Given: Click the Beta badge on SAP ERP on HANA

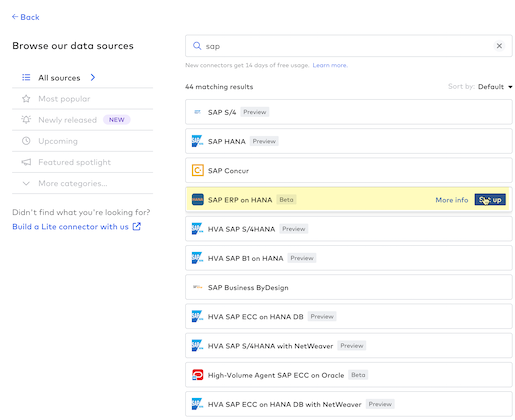Looking at the screenshot, I should 286,200.
